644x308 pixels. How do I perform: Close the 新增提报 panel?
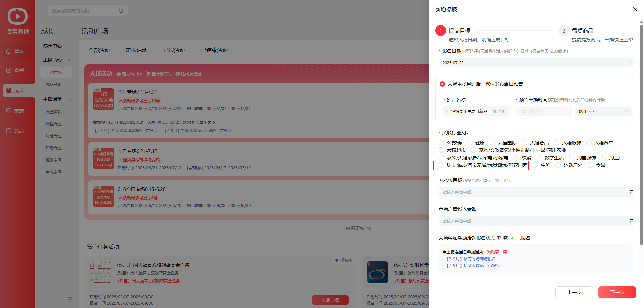click(635, 9)
